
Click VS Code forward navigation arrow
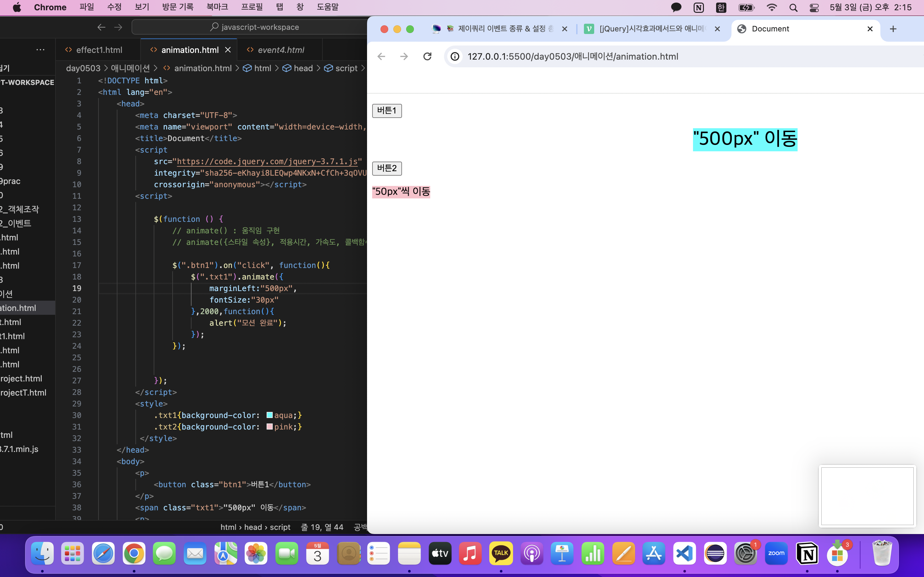(x=118, y=27)
